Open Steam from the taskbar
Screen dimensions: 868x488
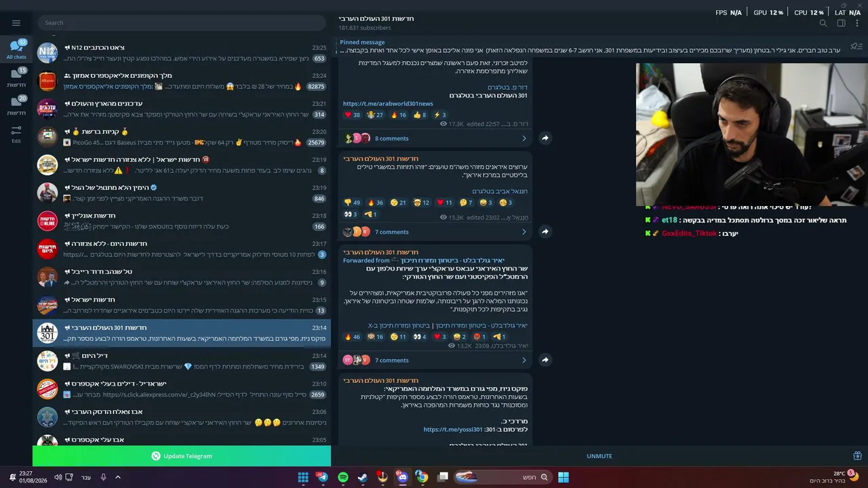click(x=363, y=477)
